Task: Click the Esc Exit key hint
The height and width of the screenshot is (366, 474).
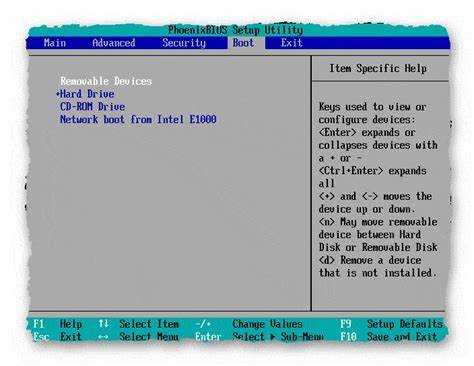Action: [57, 337]
